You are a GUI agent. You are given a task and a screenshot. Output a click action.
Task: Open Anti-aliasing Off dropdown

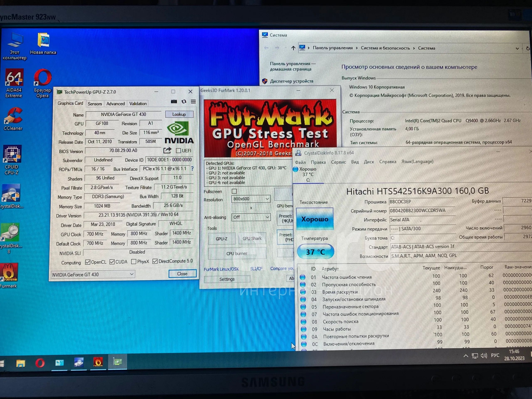251,217
